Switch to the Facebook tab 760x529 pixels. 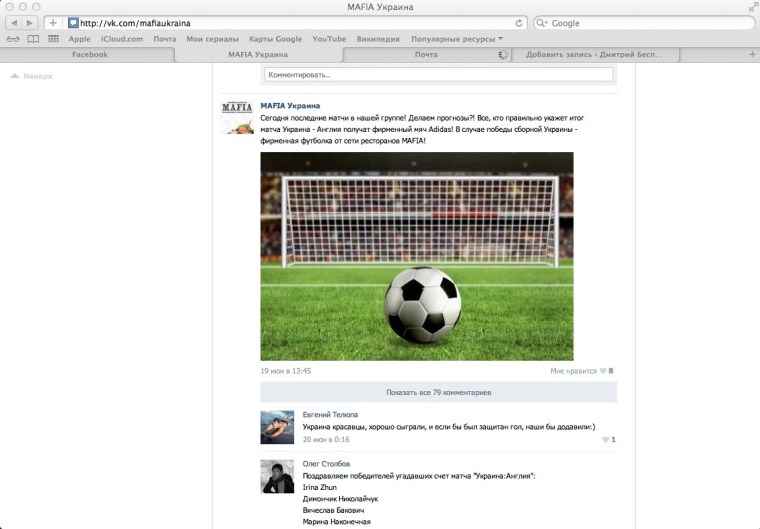coord(90,54)
